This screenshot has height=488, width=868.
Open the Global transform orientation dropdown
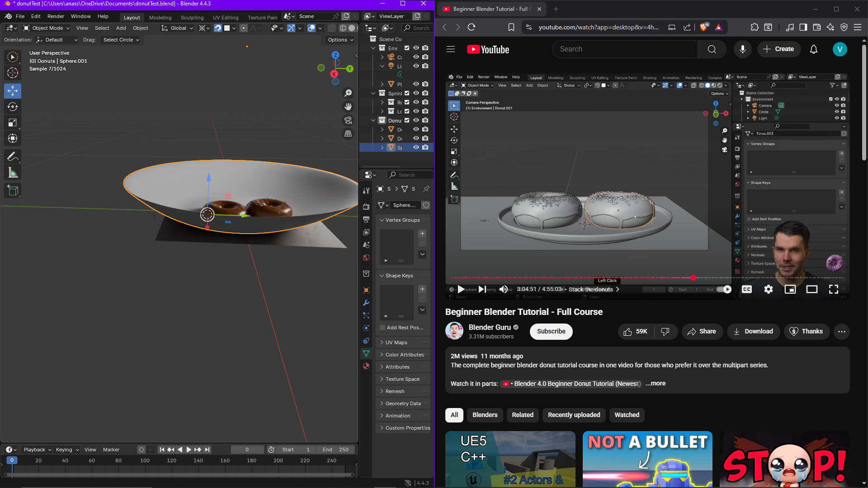point(177,28)
